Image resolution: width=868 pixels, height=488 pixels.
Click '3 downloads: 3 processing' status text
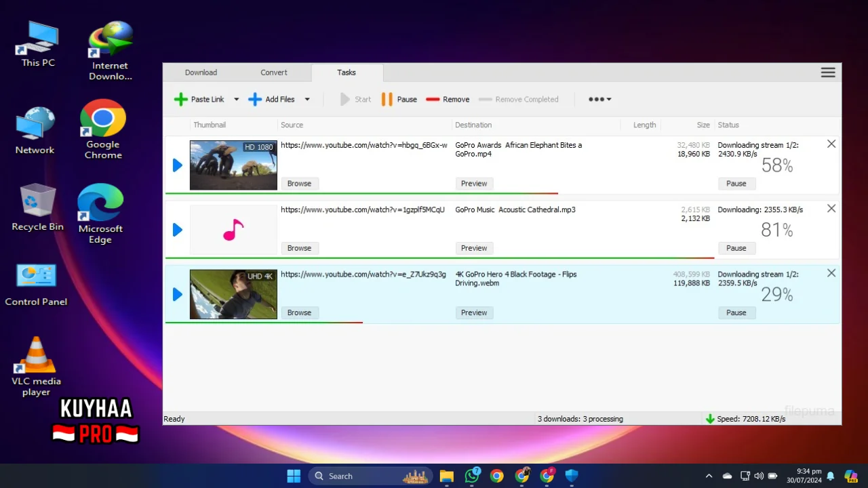[x=580, y=419]
